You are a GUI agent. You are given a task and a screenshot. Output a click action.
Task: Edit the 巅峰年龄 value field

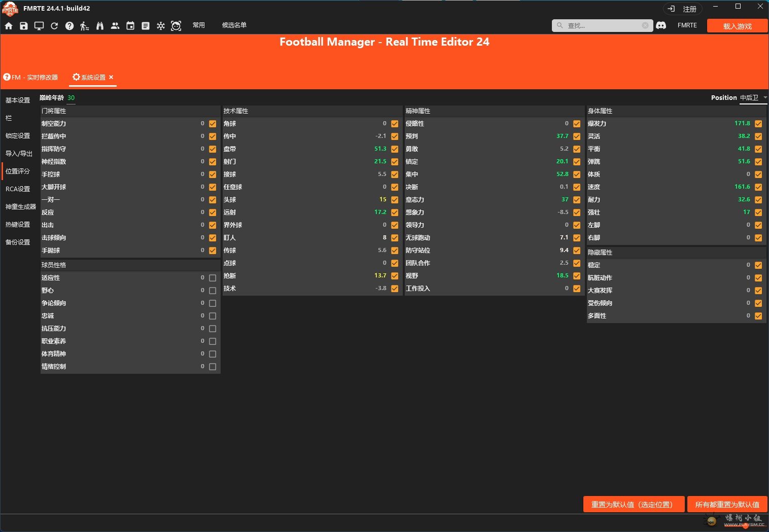click(71, 98)
